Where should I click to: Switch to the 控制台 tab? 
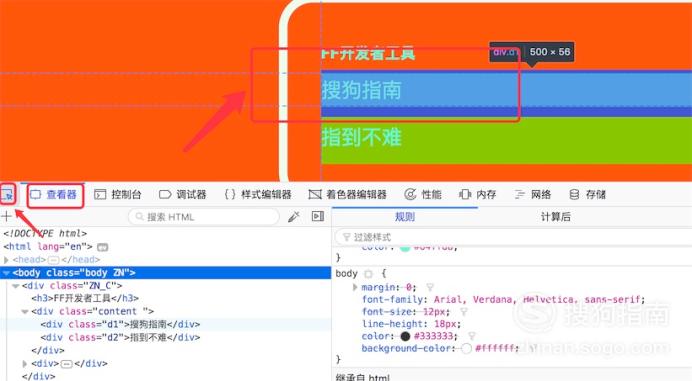[117, 195]
